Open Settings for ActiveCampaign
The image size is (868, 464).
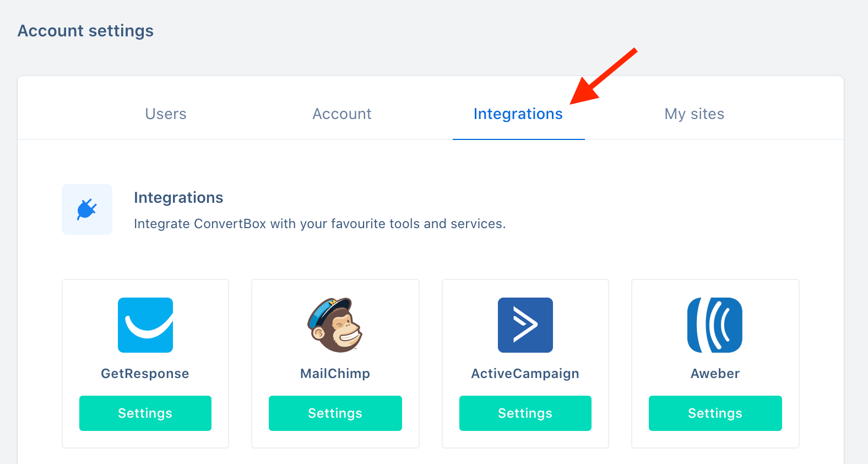pyautogui.click(x=525, y=413)
